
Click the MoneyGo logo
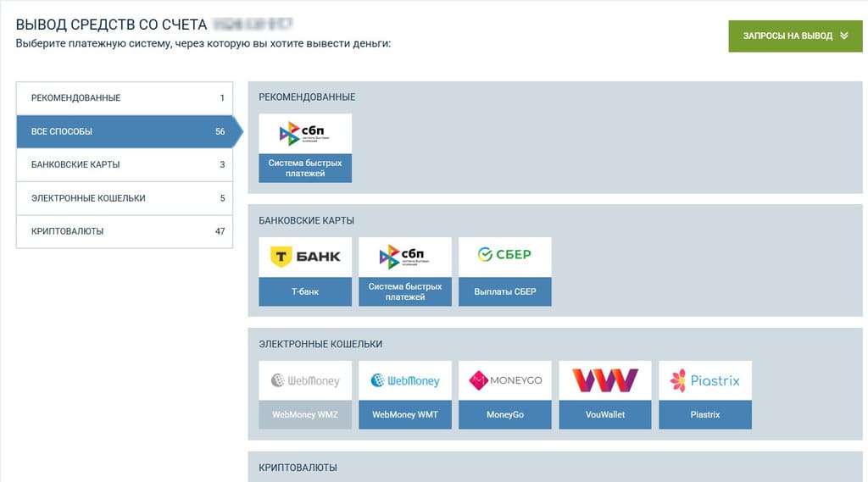tap(505, 380)
